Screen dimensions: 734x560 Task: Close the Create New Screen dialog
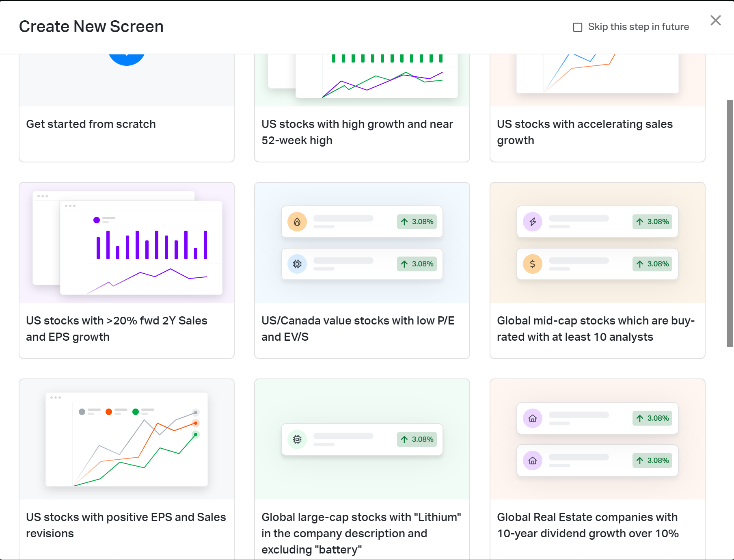[x=715, y=21]
